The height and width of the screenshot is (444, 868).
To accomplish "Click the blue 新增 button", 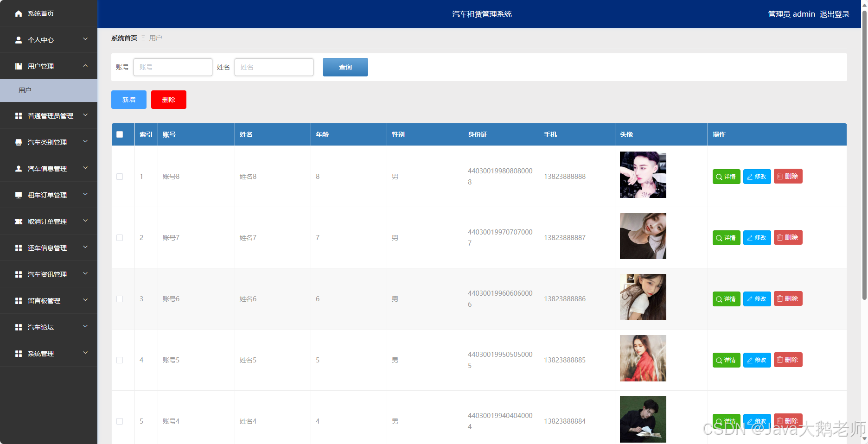I will [129, 100].
